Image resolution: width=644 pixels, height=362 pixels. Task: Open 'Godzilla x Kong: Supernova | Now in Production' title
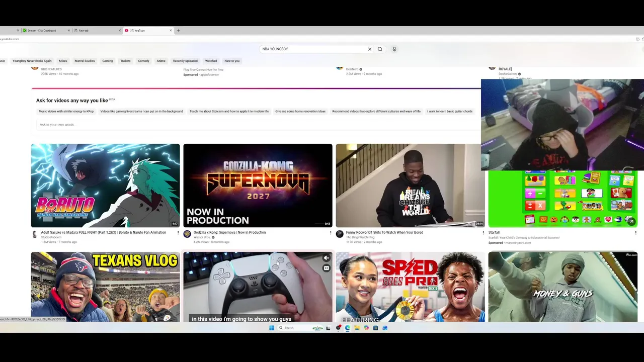tap(229, 233)
